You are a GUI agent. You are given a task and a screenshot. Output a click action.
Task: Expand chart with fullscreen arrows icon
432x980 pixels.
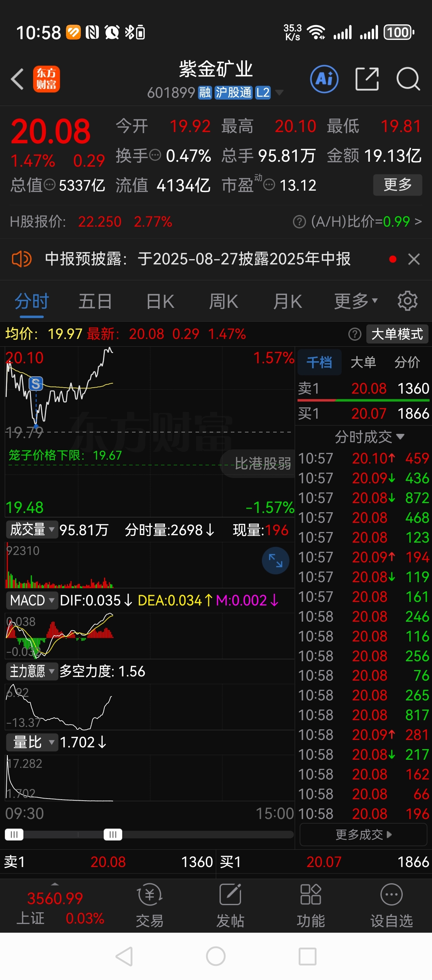[275, 561]
